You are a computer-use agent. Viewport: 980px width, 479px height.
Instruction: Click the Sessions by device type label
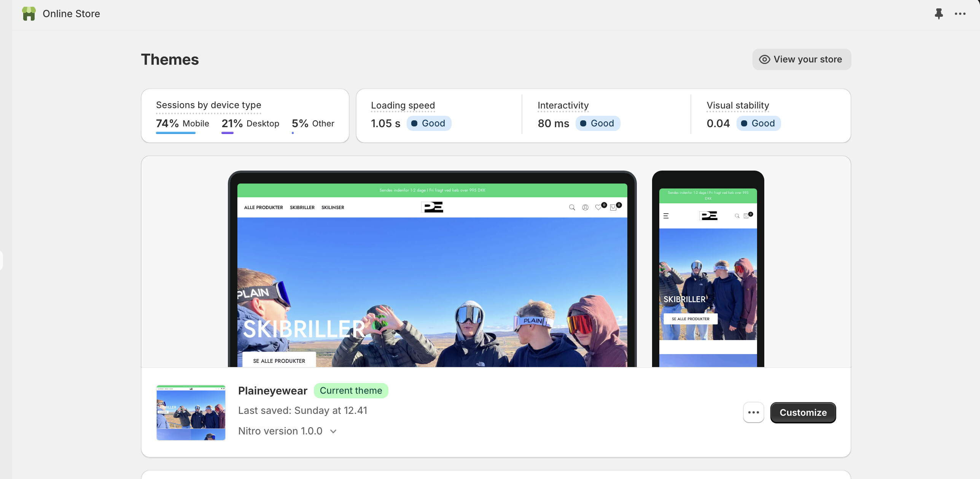208,105
